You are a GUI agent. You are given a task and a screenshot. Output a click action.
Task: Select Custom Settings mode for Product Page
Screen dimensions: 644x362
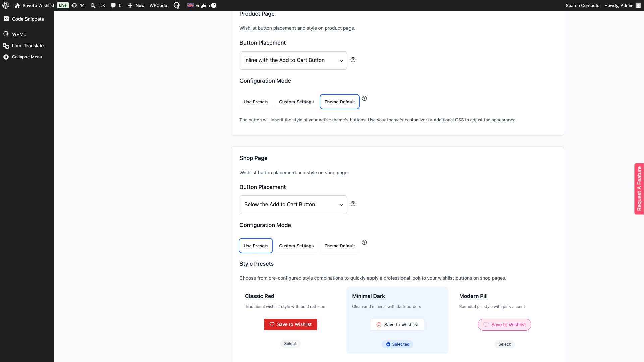(296, 102)
